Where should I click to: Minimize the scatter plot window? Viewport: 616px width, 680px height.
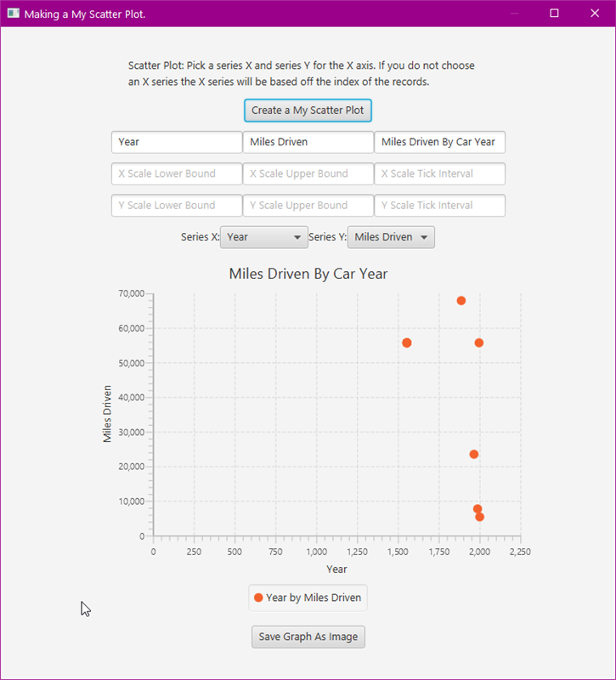click(x=514, y=14)
